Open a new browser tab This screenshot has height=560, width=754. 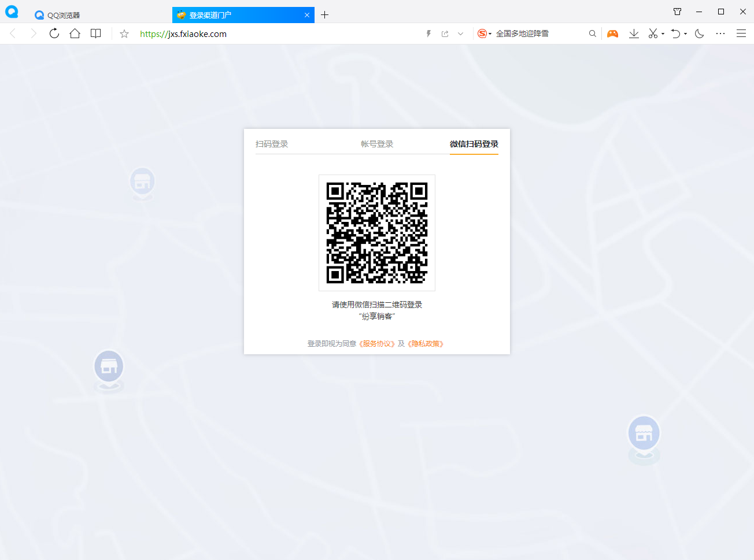click(324, 15)
